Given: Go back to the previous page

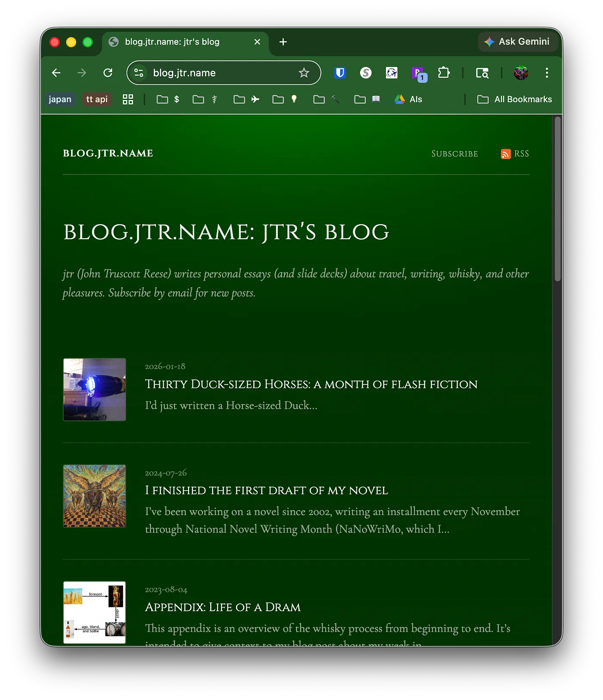Looking at the screenshot, I should [x=56, y=73].
